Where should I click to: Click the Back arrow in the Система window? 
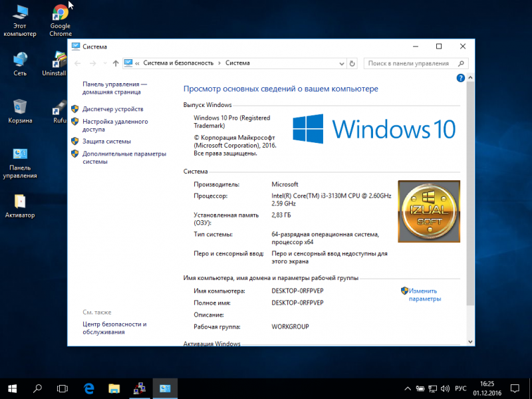tap(78, 63)
